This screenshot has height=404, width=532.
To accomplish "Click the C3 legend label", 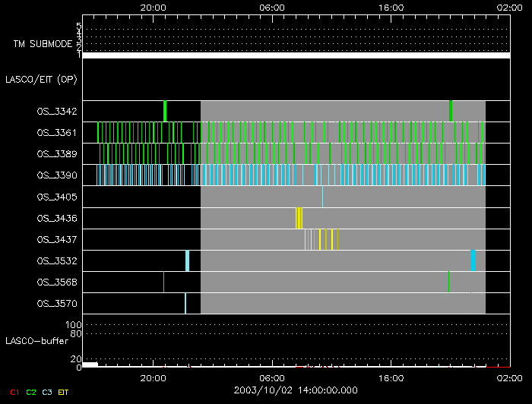I will [47, 392].
